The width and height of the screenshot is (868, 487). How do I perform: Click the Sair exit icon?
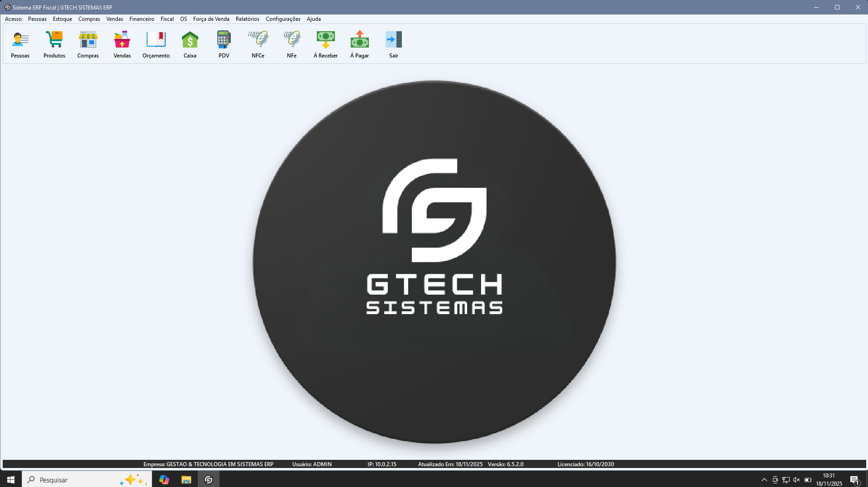click(x=393, y=40)
